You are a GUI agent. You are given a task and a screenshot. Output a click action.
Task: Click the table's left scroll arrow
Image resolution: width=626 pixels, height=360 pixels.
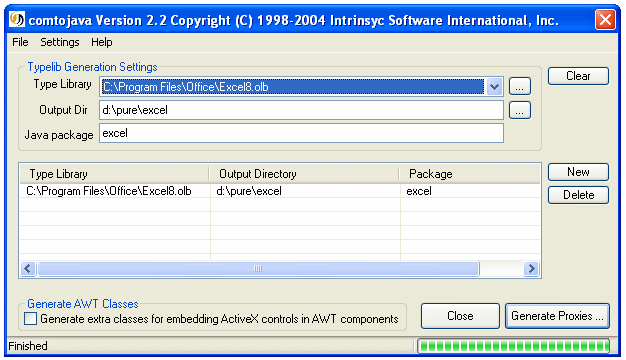28,268
